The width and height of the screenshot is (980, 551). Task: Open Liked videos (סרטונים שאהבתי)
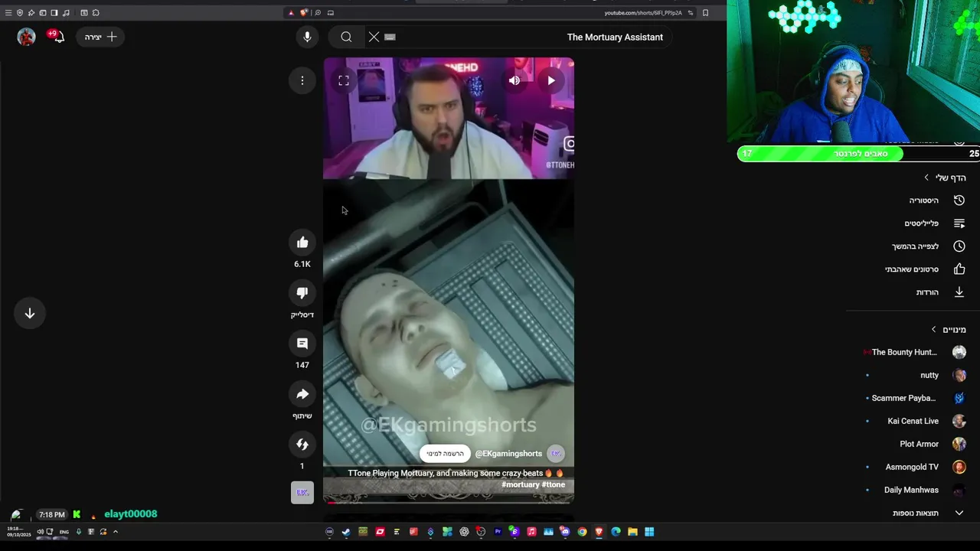910,269
